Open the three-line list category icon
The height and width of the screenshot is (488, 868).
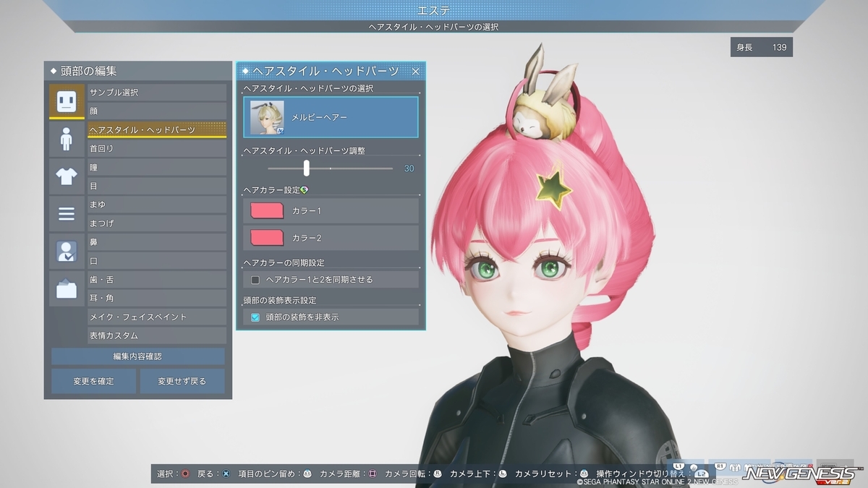[x=67, y=214]
